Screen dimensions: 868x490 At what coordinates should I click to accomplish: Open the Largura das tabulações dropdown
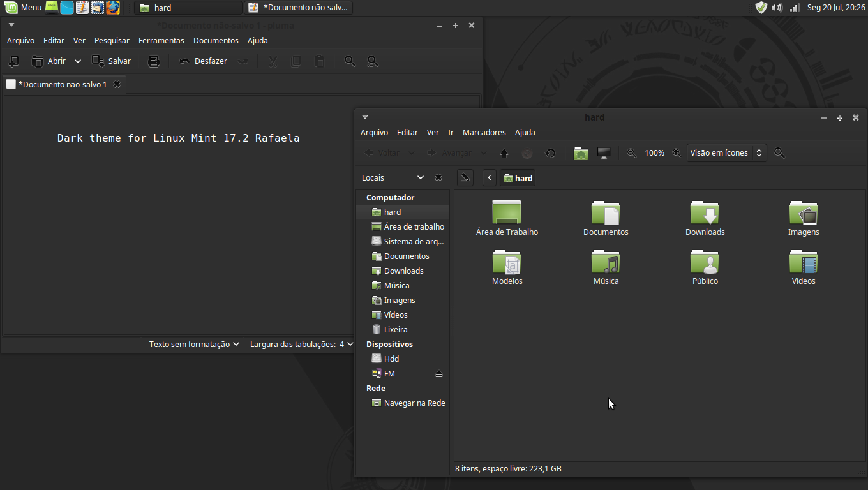point(301,344)
